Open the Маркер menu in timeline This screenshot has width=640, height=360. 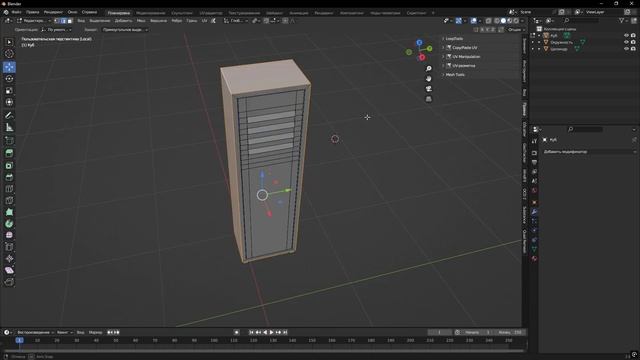pos(95,332)
